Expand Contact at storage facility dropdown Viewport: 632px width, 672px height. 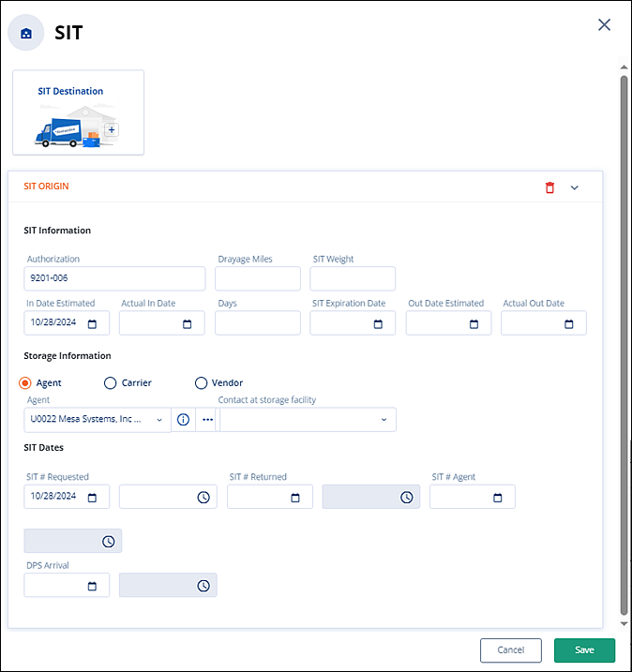384,420
